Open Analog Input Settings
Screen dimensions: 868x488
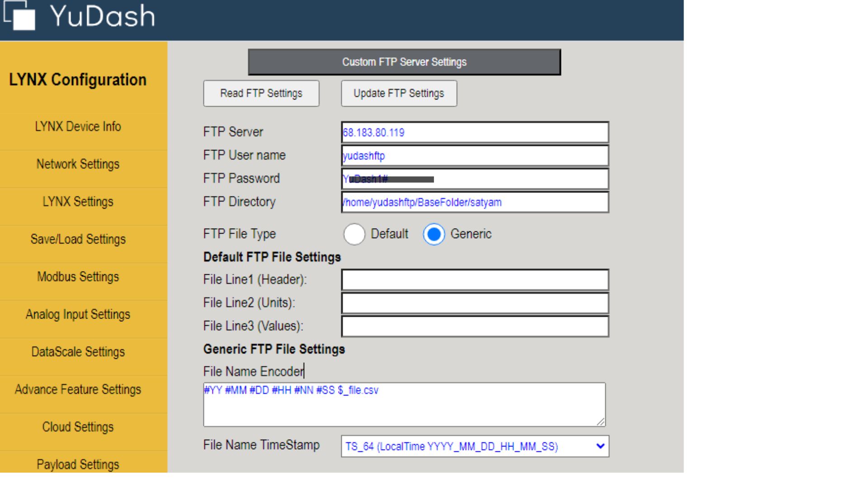pos(78,314)
